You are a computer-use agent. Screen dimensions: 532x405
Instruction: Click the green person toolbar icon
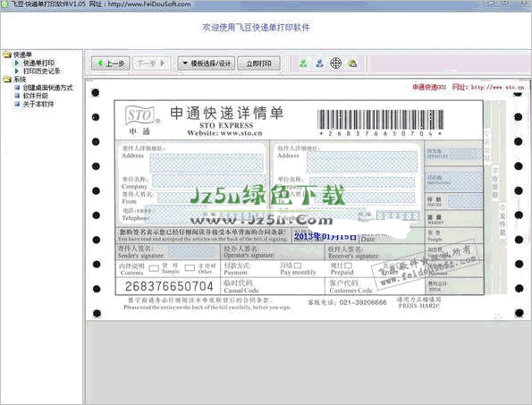(303, 63)
